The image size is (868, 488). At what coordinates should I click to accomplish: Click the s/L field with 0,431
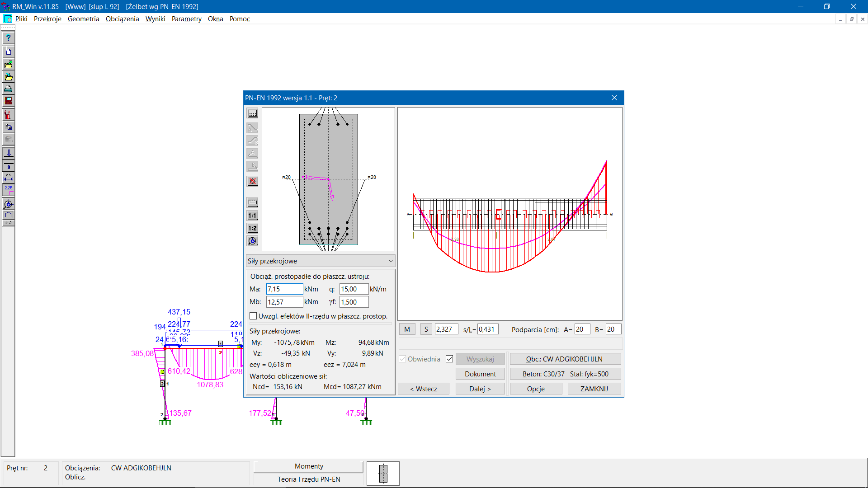pos(488,329)
